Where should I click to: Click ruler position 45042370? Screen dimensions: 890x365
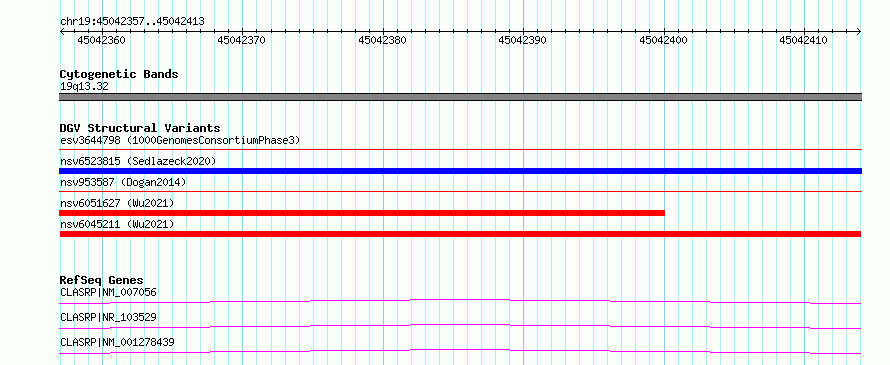242,40
